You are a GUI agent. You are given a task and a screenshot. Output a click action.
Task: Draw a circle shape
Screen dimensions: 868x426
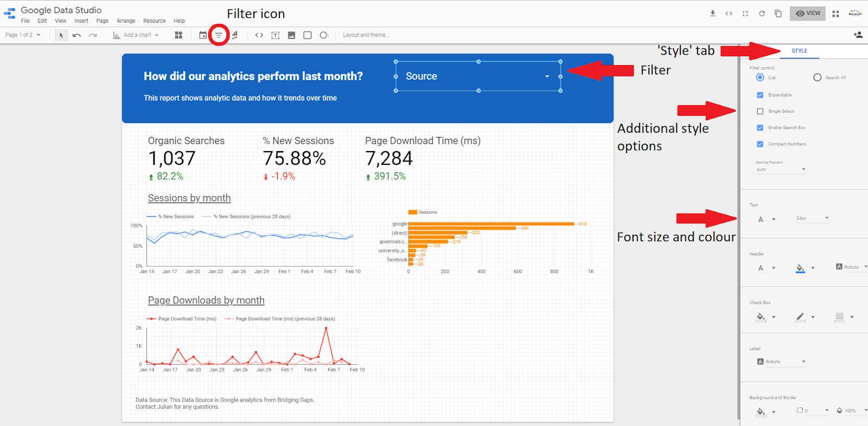[x=324, y=35]
